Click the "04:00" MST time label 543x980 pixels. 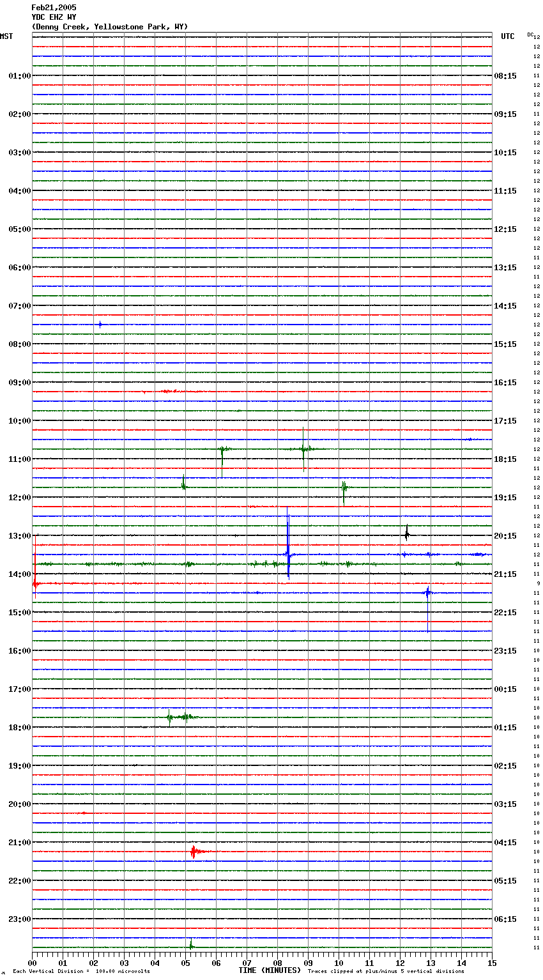click(20, 191)
